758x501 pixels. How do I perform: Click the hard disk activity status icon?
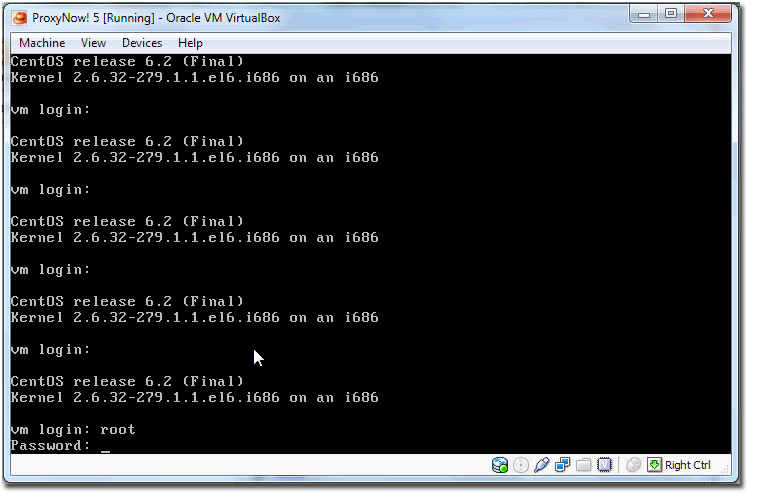(x=500, y=465)
